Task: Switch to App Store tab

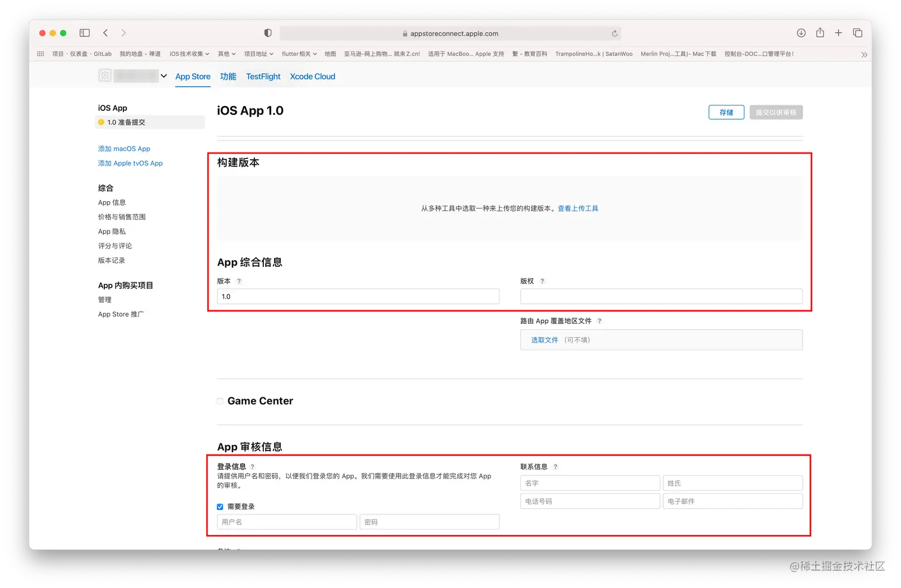Action: (x=192, y=76)
